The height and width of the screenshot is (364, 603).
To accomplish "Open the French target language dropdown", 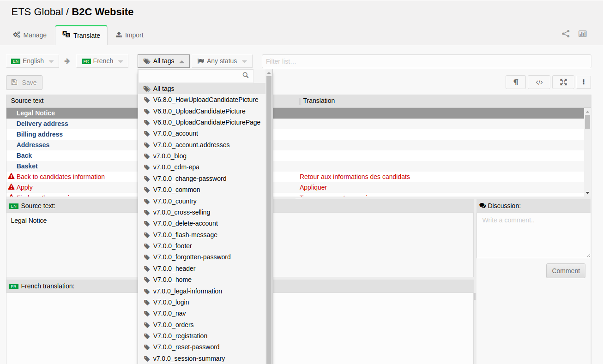I will point(102,61).
